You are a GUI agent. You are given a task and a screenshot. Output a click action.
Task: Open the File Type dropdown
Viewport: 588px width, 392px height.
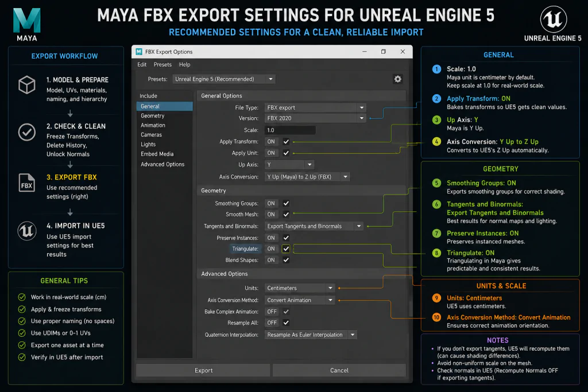click(x=315, y=107)
